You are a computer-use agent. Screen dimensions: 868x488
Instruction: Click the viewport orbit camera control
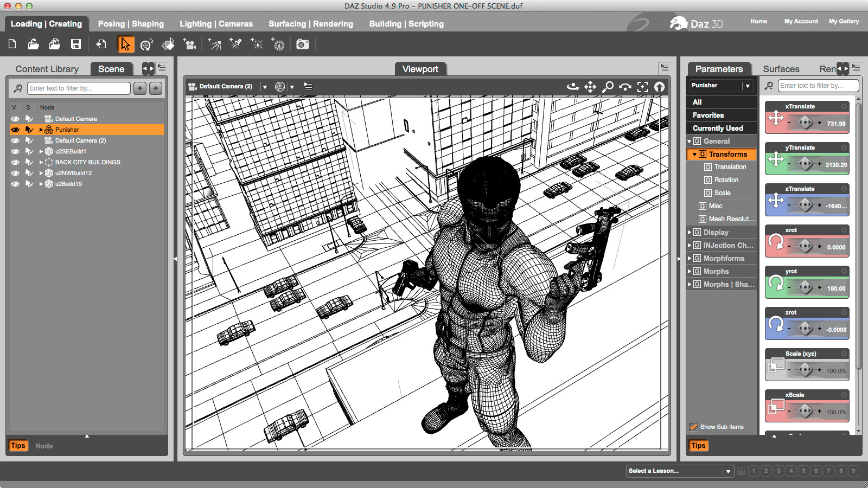[x=573, y=87]
